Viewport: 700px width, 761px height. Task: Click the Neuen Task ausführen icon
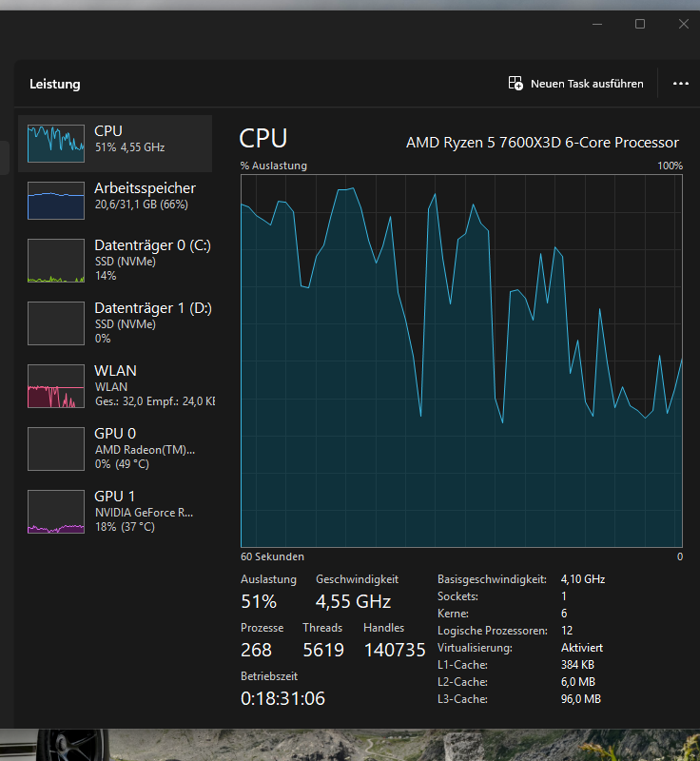(x=515, y=84)
